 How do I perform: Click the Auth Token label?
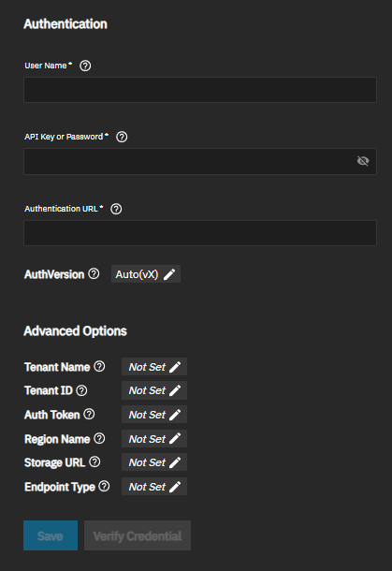coord(52,415)
